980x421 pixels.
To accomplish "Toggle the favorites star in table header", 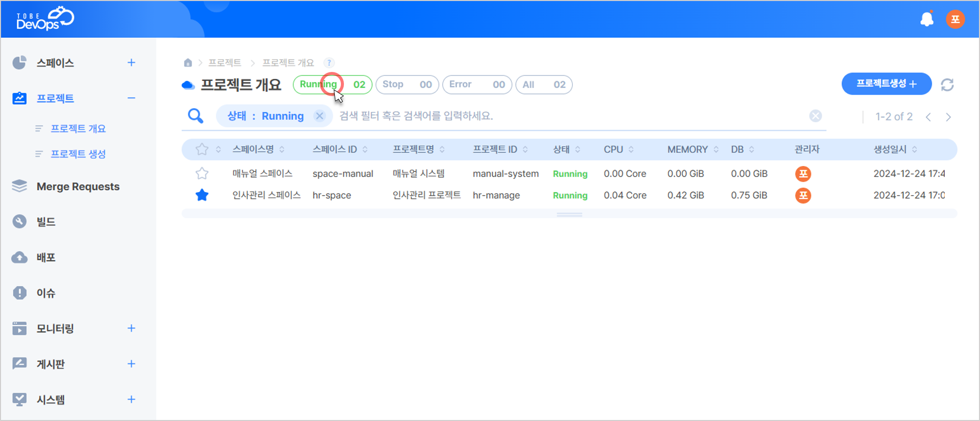I will (202, 149).
